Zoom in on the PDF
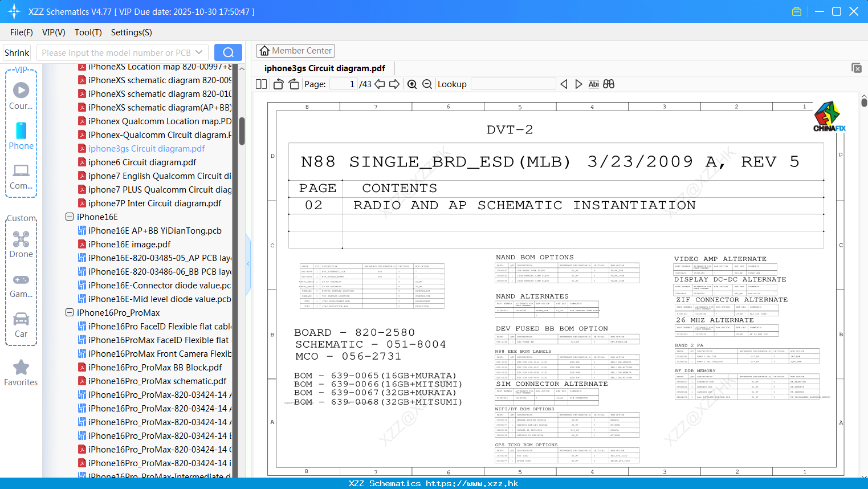 coord(412,84)
